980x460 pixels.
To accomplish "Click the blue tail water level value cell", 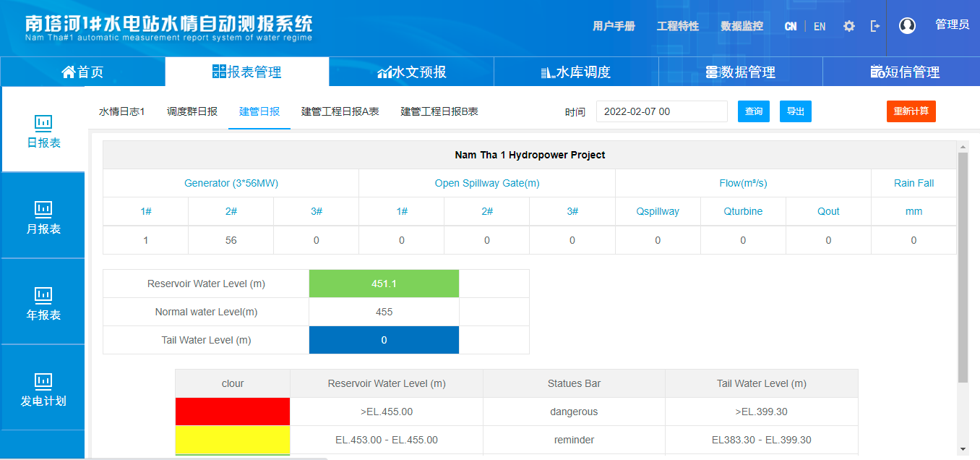I will coord(384,340).
